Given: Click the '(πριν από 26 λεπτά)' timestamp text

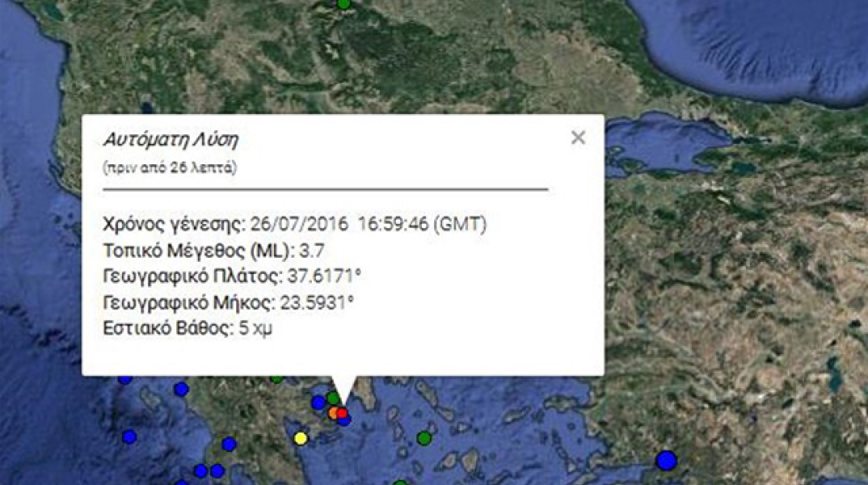Looking at the screenshot, I should (170, 167).
